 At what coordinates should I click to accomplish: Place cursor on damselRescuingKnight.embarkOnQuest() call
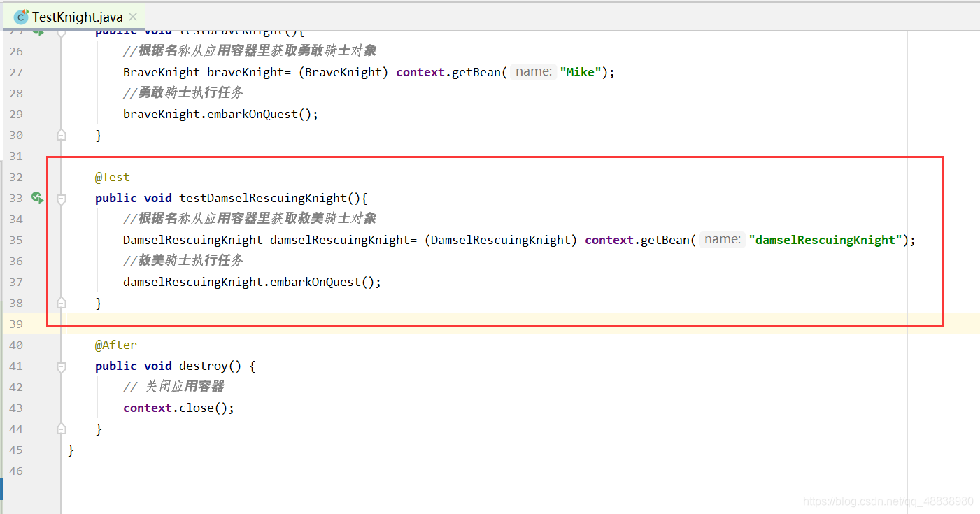pos(252,282)
